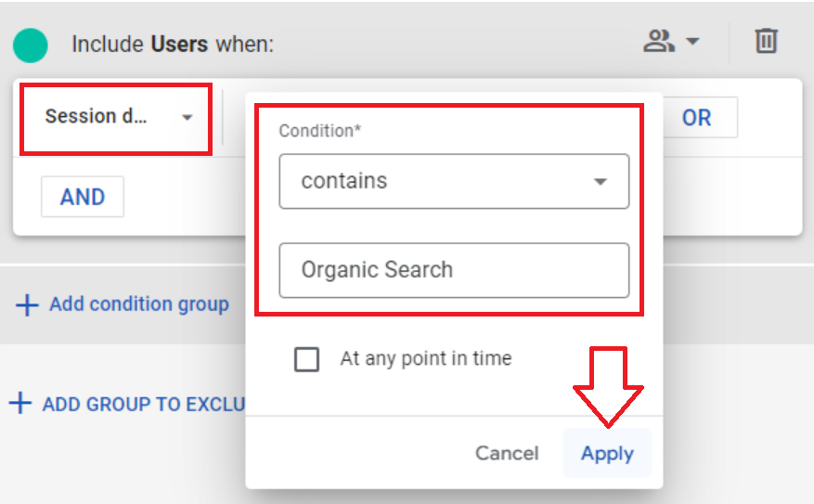This screenshot has height=504, width=814.
Task: Click the arrow on the Session d... selector
Action: pos(187,118)
